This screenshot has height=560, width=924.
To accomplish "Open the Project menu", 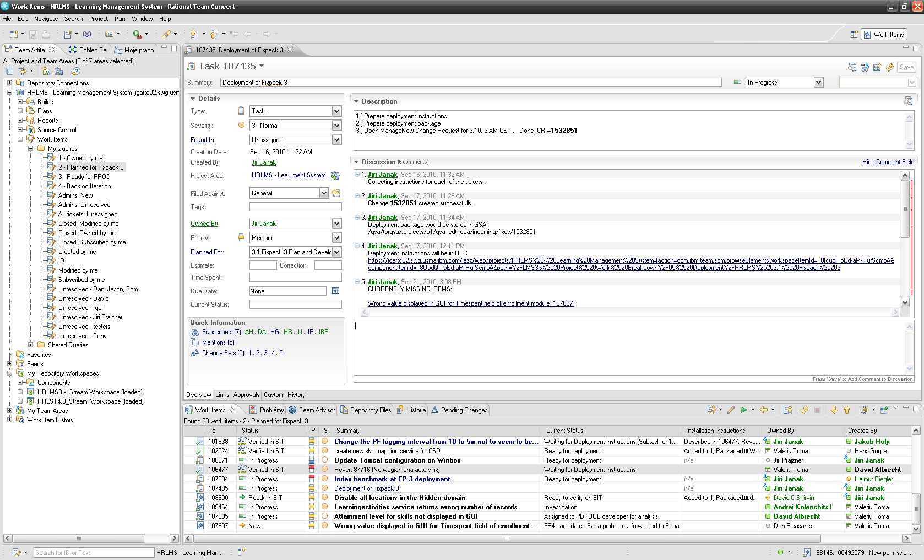I will pyautogui.click(x=99, y=19).
